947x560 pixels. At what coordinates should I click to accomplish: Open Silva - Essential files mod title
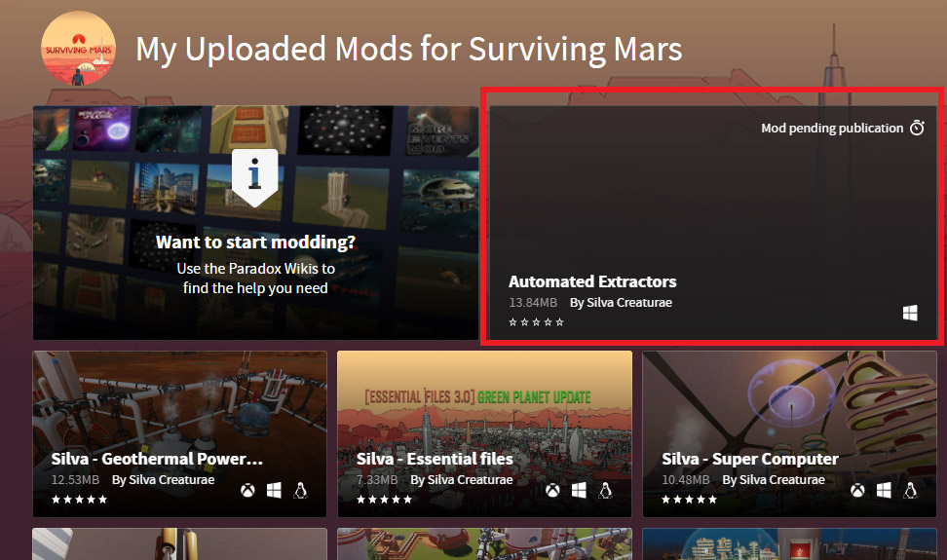pyautogui.click(x=435, y=460)
